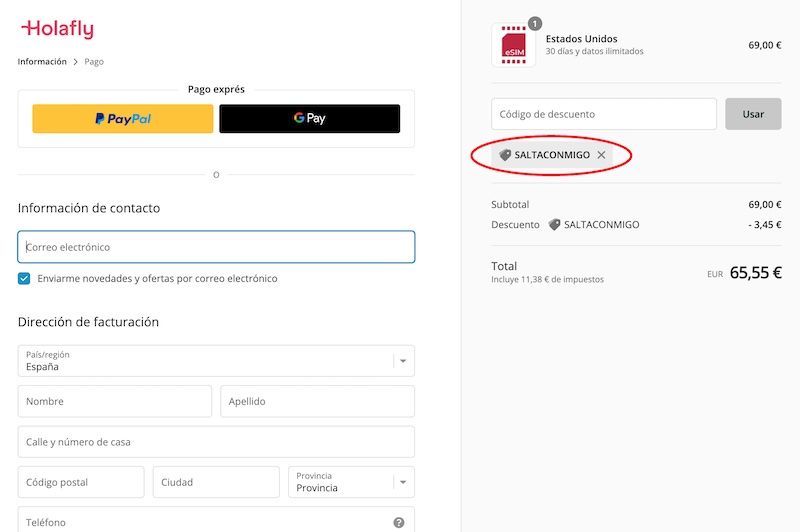Screen dimensions: 800x532
Task: Click the Código postal field
Action: 81,482
